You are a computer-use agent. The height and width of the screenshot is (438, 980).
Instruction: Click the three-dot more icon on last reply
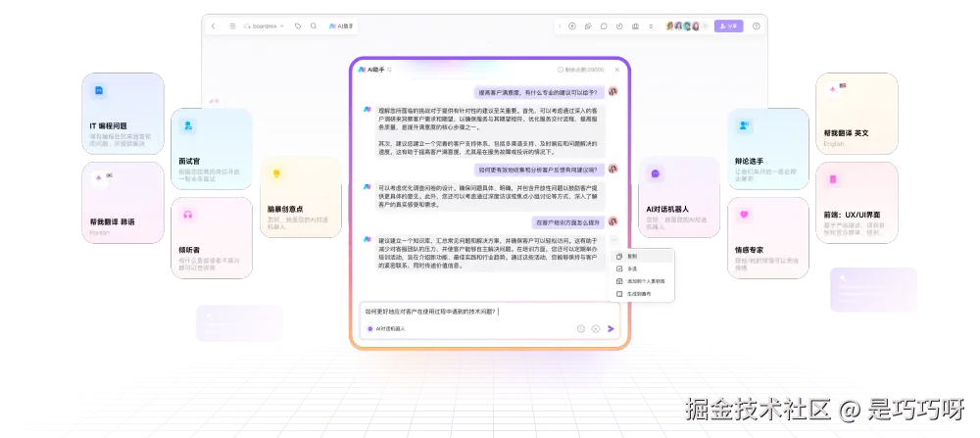pyautogui.click(x=614, y=239)
